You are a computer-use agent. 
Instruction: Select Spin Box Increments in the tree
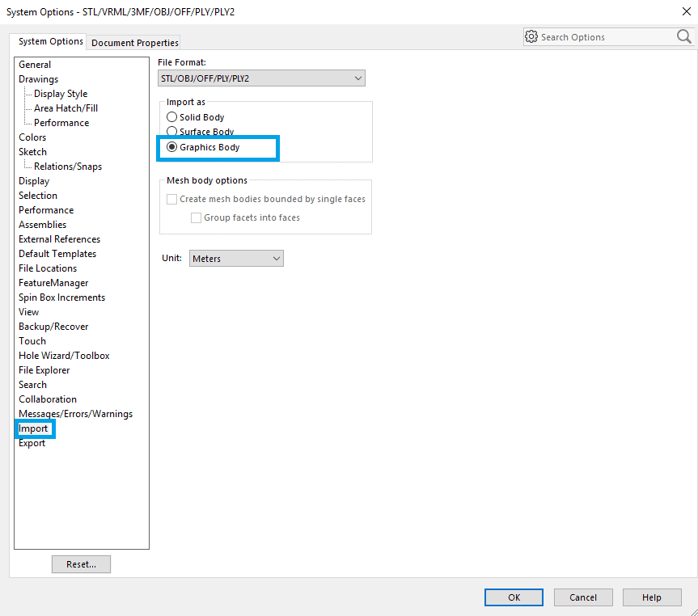tap(62, 297)
